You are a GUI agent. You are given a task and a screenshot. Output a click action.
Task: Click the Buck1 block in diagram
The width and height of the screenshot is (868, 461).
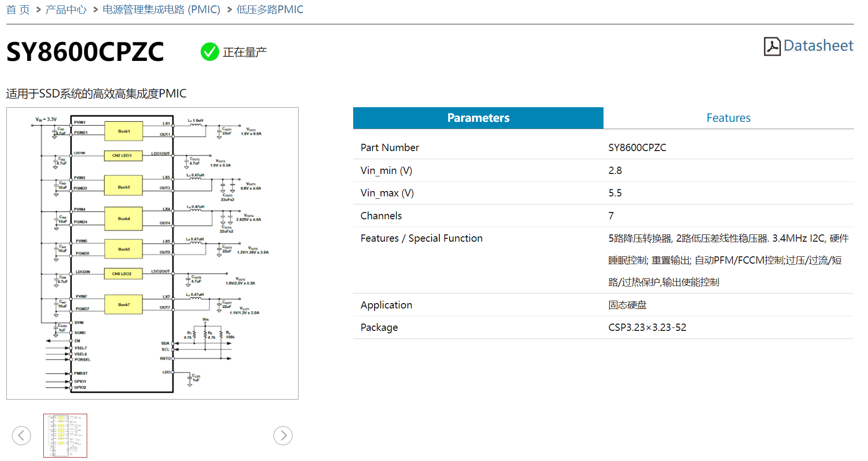tap(124, 131)
